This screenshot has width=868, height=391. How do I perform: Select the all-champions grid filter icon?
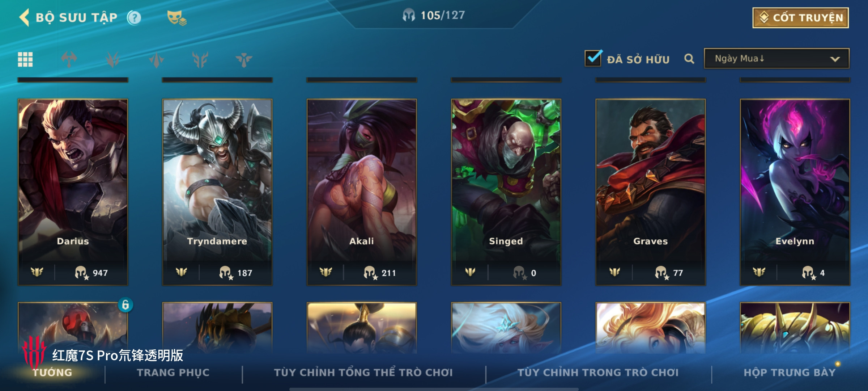25,59
